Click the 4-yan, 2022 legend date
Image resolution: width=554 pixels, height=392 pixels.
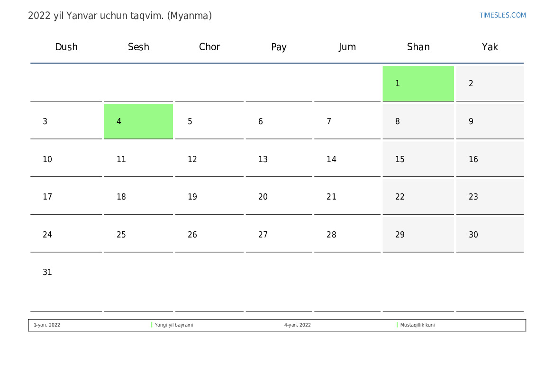(298, 325)
